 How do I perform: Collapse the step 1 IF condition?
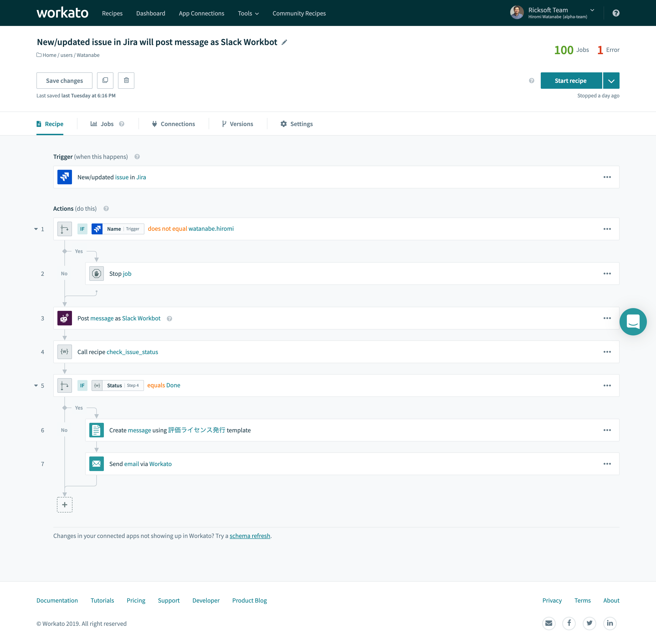click(x=36, y=229)
